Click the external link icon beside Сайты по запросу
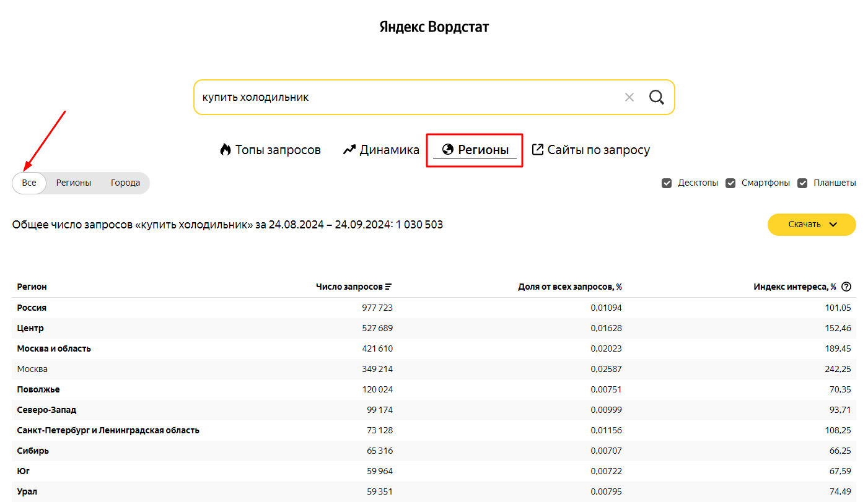Image resolution: width=868 pixels, height=502 pixels. point(538,150)
